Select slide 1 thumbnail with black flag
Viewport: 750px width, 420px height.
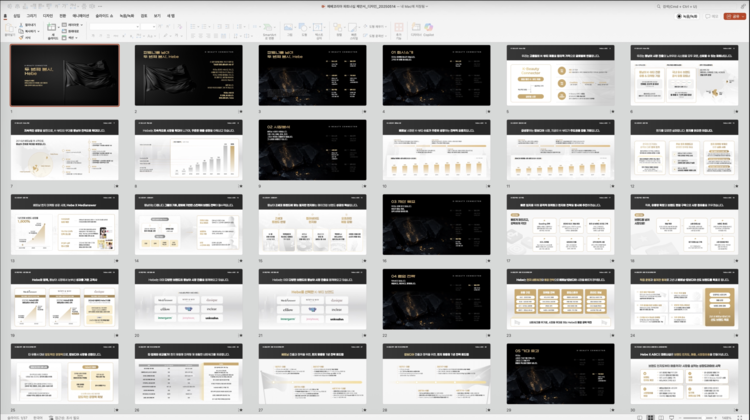tap(65, 75)
